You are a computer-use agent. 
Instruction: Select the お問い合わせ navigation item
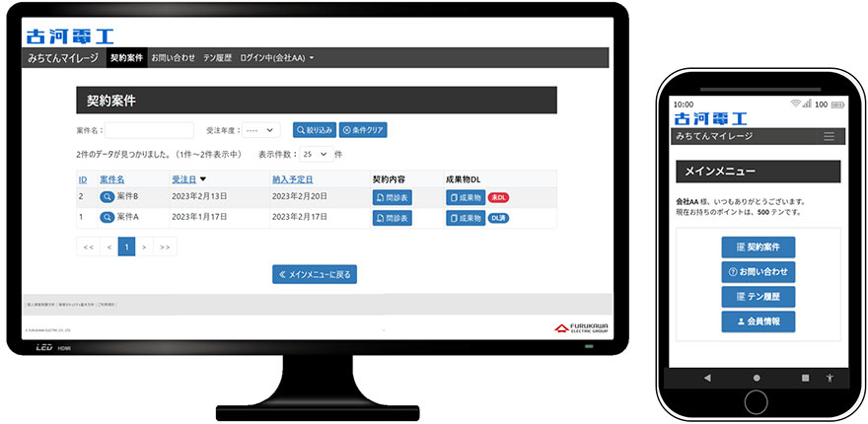coord(173,58)
